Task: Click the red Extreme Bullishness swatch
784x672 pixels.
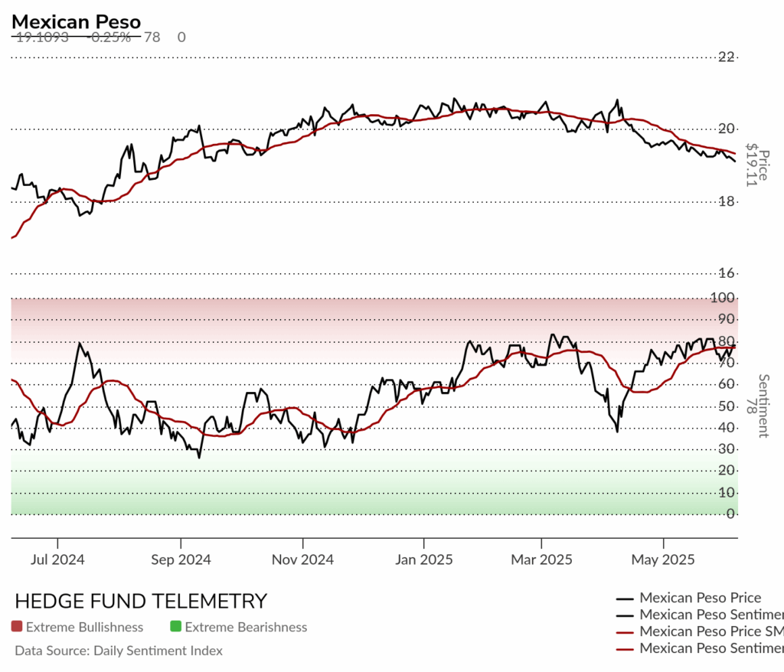Action: point(17,626)
